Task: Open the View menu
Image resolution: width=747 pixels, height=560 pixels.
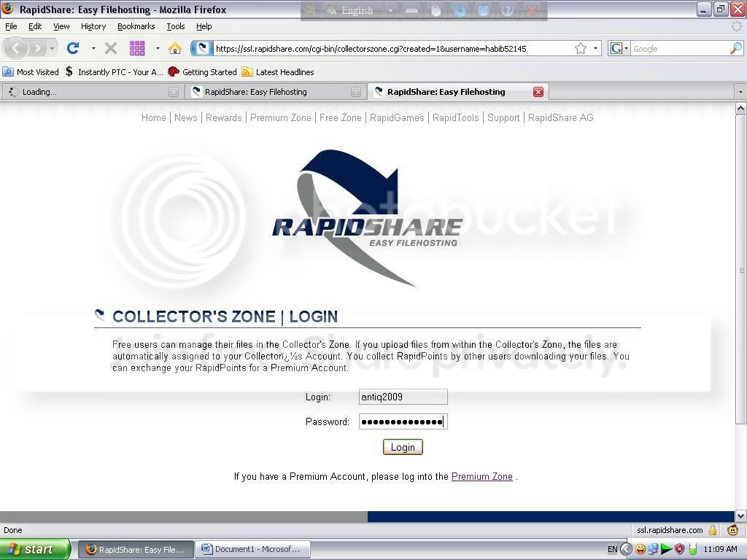Action: point(61,26)
